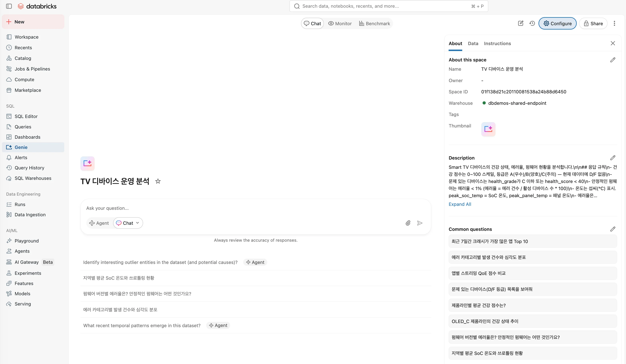
Task: Attach a file with the paperclip icon
Action: click(x=408, y=223)
